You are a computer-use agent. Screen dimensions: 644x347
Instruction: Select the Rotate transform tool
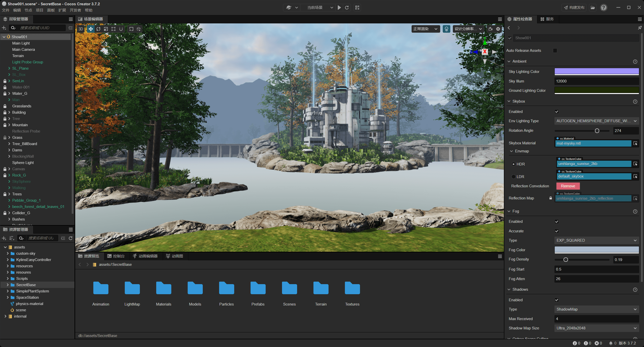98,29
